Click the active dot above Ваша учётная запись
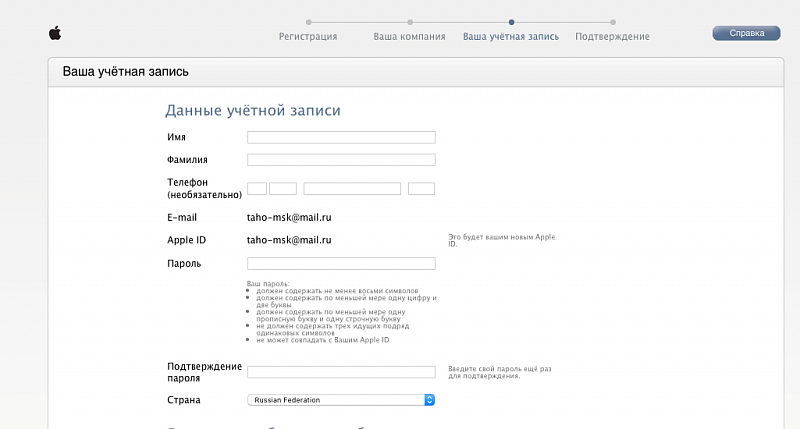This screenshot has width=800, height=429. (511, 21)
